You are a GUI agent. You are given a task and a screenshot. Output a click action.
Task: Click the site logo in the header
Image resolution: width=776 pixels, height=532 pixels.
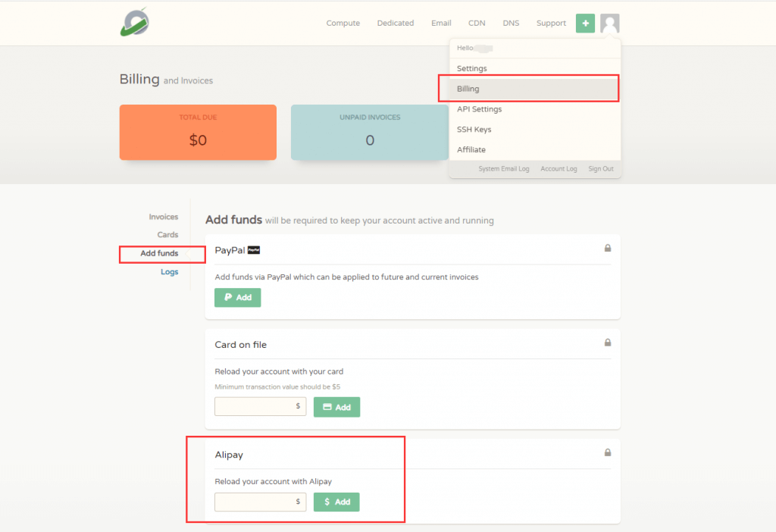[x=135, y=22]
